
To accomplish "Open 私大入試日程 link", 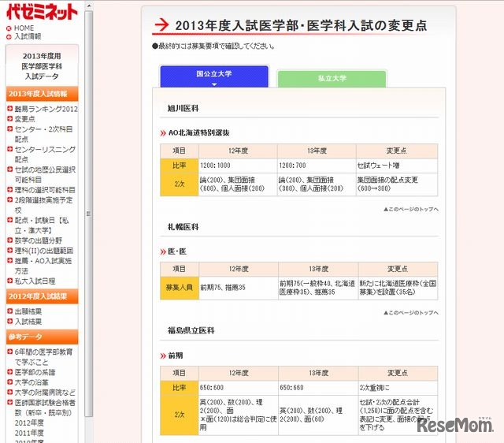I will pos(35,281).
